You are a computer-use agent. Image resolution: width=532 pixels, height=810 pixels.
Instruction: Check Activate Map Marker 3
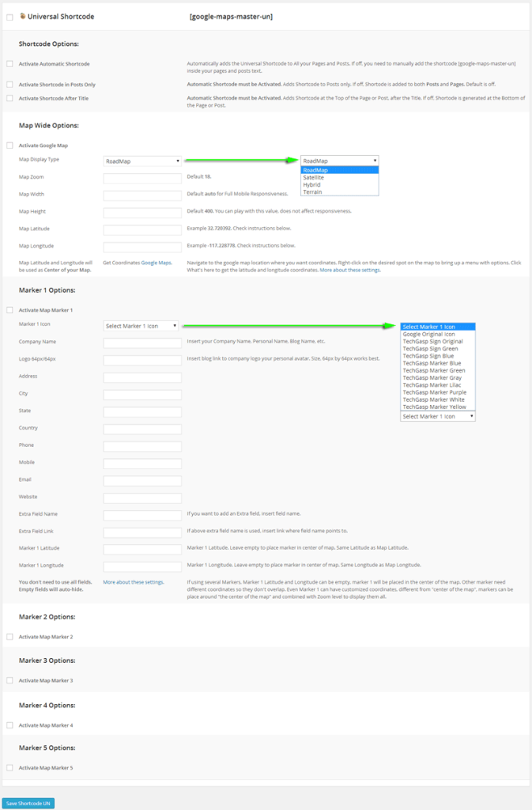click(x=9, y=680)
